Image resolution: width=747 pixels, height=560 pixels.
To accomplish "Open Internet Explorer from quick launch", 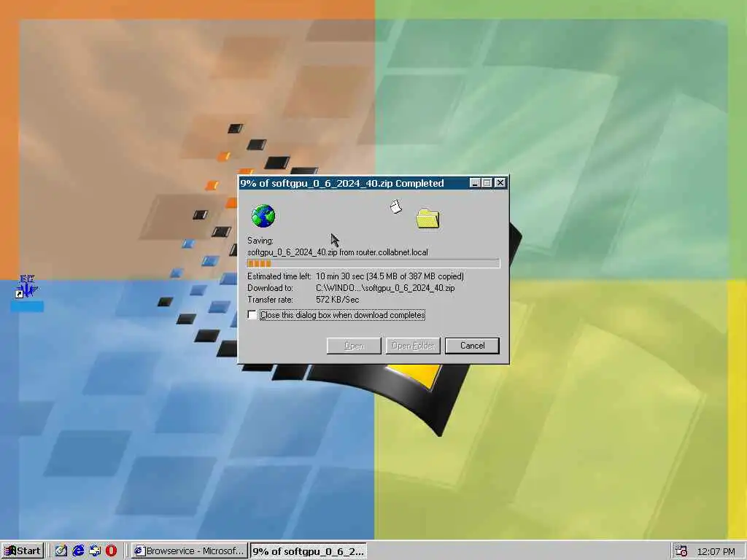I will [x=77, y=551].
